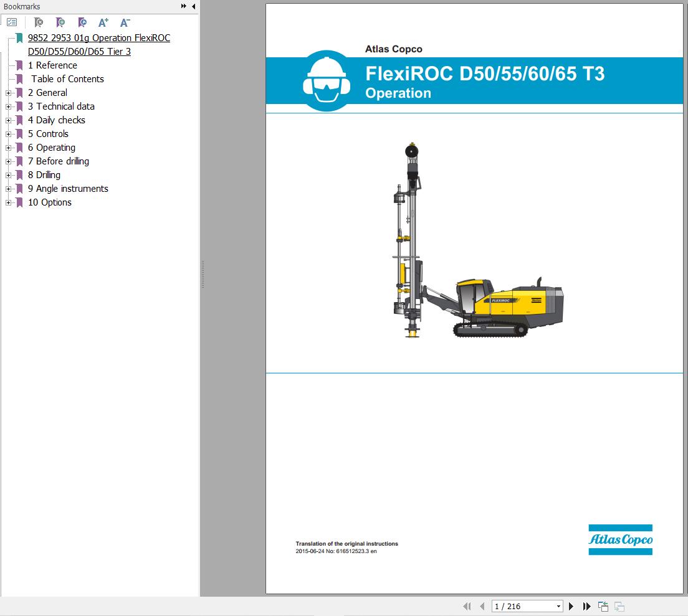Increase bookmark text size with A+ icon

click(x=103, y=22)
